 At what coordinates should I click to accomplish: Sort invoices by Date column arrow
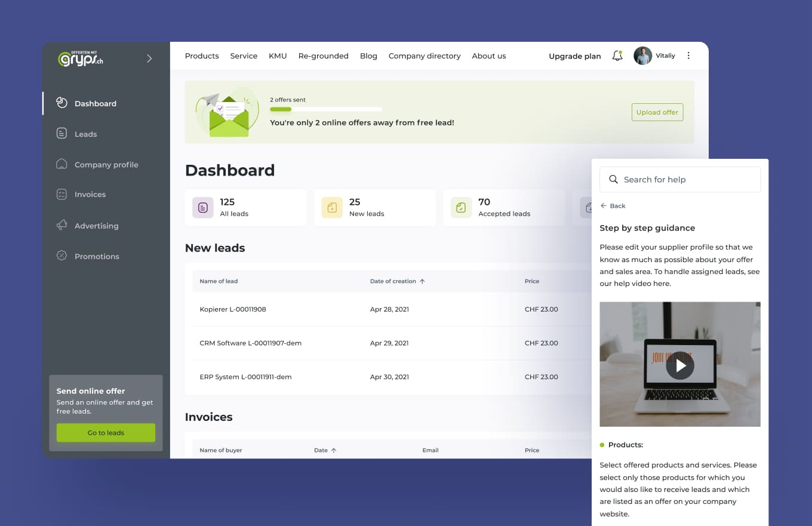(x=334, y=450)
